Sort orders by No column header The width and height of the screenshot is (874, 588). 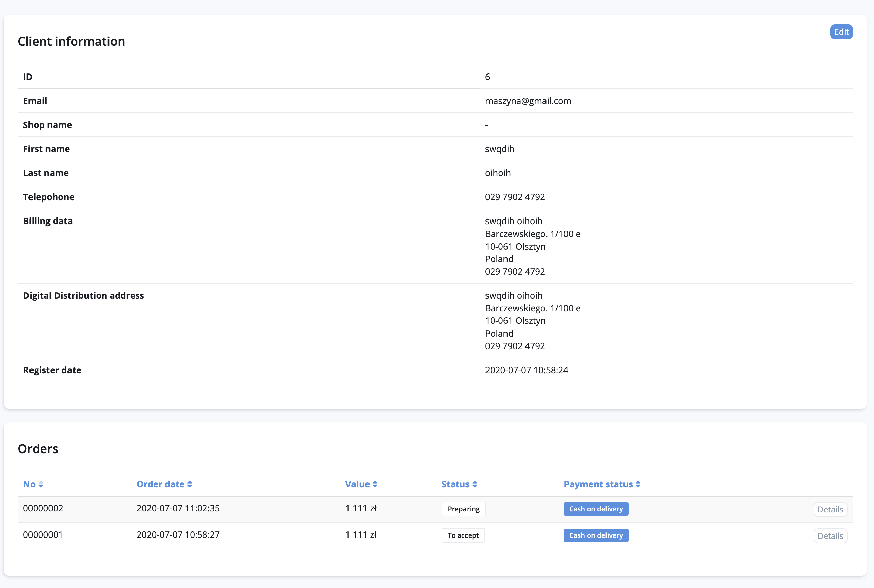pos(29,484)
